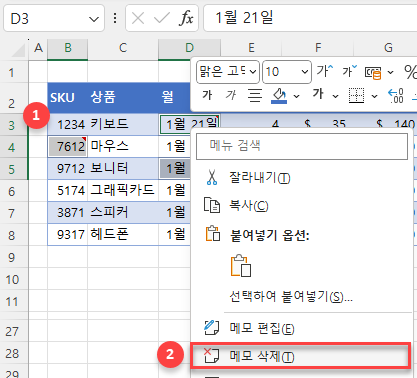
Task: Click the SKU header cell
Action: pyautogui.click(x=68, y=98)
